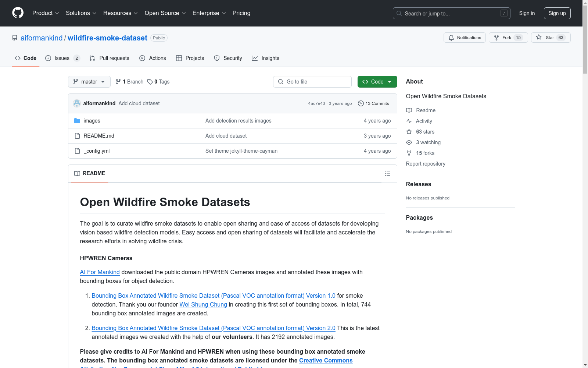Switch to the Actions tab
Image resolution: width=588 pixels, height=368 pixels.
(x=153, y=58)
